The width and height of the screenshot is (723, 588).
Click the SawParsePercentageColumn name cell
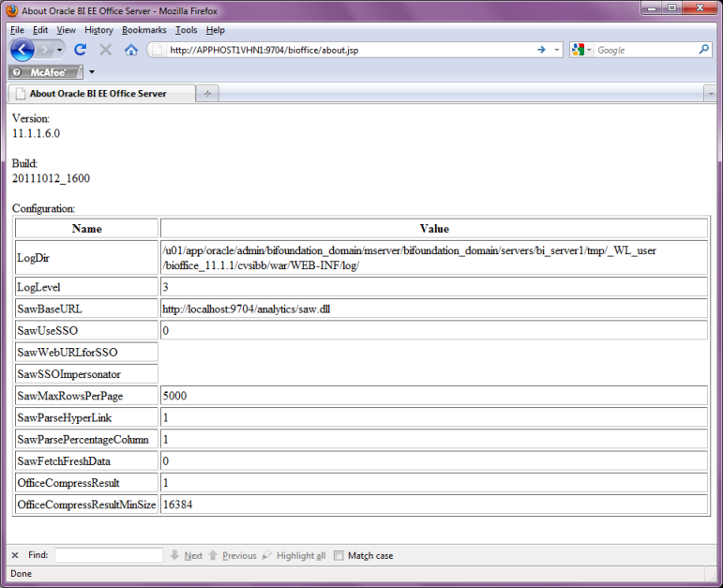coord(86,439)
